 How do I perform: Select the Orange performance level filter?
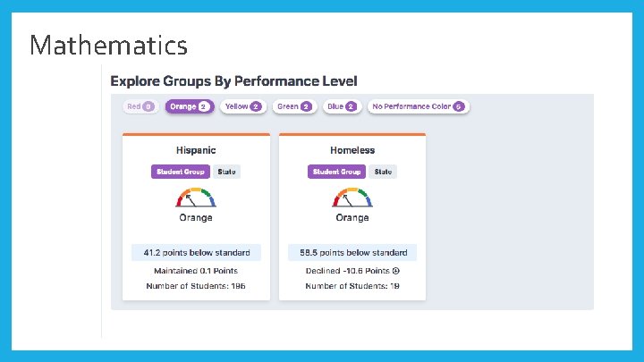click(x=189, y=106)
